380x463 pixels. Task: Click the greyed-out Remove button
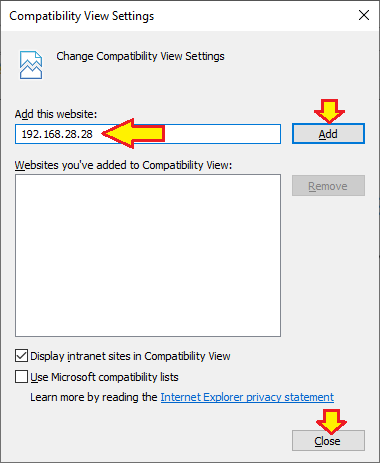[x=328, y=186]
